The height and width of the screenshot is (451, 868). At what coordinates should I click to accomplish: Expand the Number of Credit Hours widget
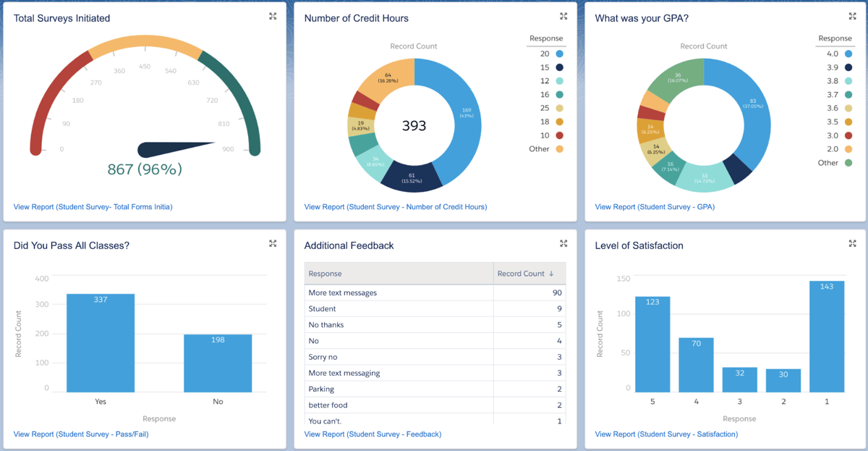pyautogui.click(x=563, y=16)
